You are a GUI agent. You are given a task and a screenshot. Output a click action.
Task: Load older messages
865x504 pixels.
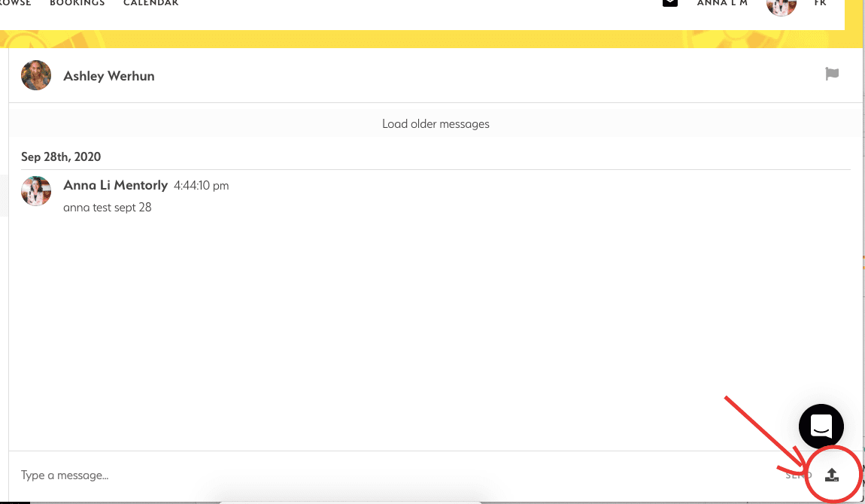pyautogui.click(x=436, y=124)
